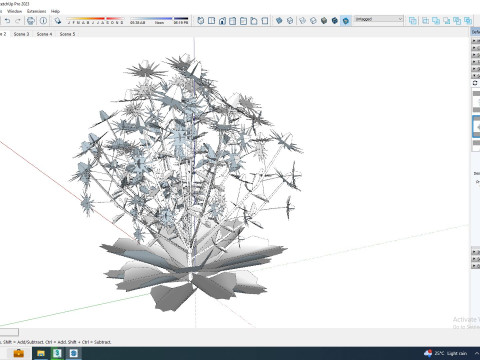Screen dimensions: 480x360
Task: Switch to Left view
Action: (x=254, y=21)
